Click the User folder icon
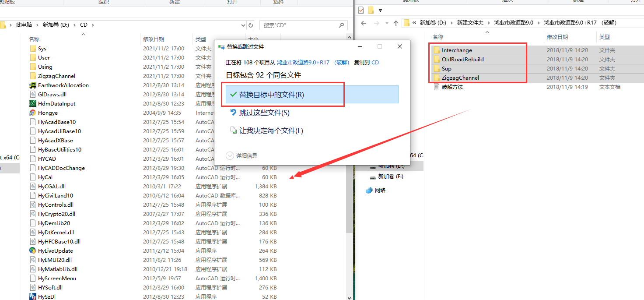 coord(33,58)
